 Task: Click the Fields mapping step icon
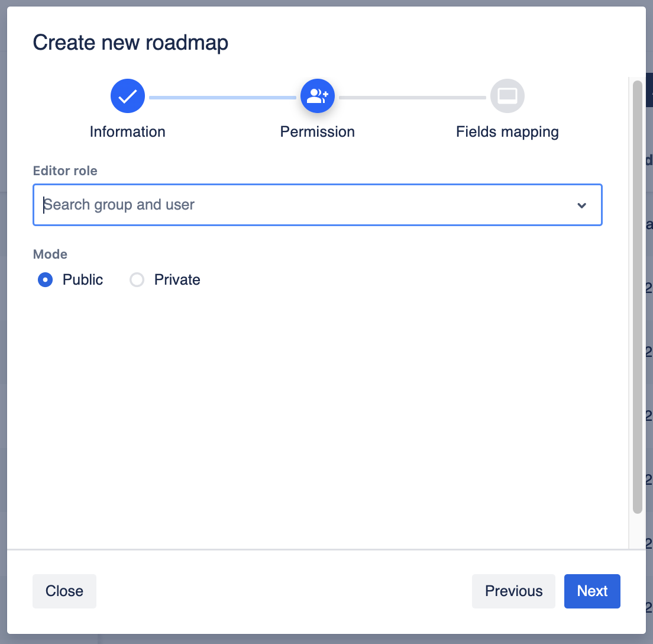pyautogui.click(x=507, y=96)
